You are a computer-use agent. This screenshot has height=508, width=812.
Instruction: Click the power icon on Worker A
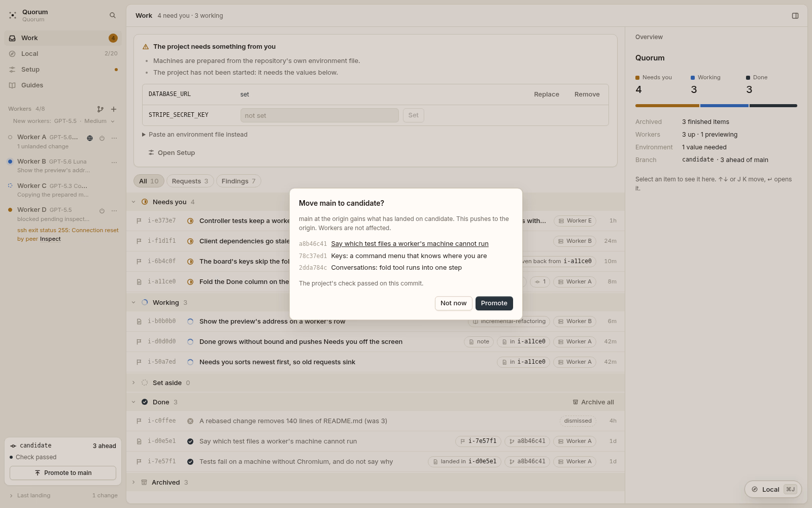point(102,138)
